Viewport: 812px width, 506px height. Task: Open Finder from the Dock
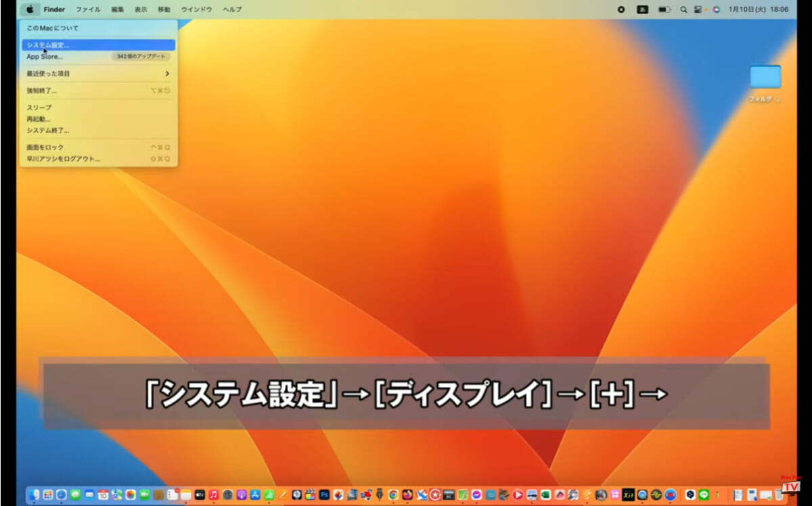[x=35, y=495]
